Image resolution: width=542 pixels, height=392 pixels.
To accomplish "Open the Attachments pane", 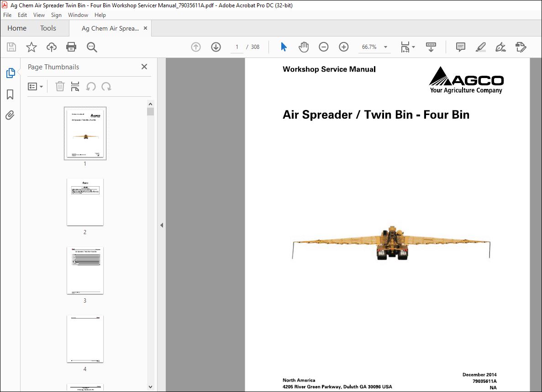I will (10, 115).
